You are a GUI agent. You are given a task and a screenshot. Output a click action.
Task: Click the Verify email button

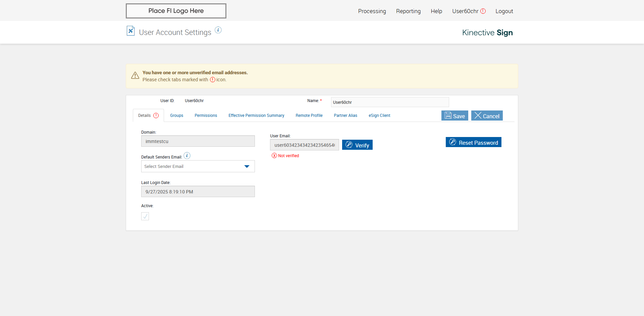pos(357,145)
